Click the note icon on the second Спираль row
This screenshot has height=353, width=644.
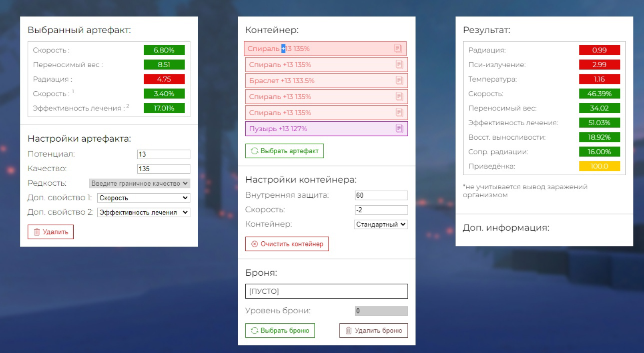coord(399,64)
